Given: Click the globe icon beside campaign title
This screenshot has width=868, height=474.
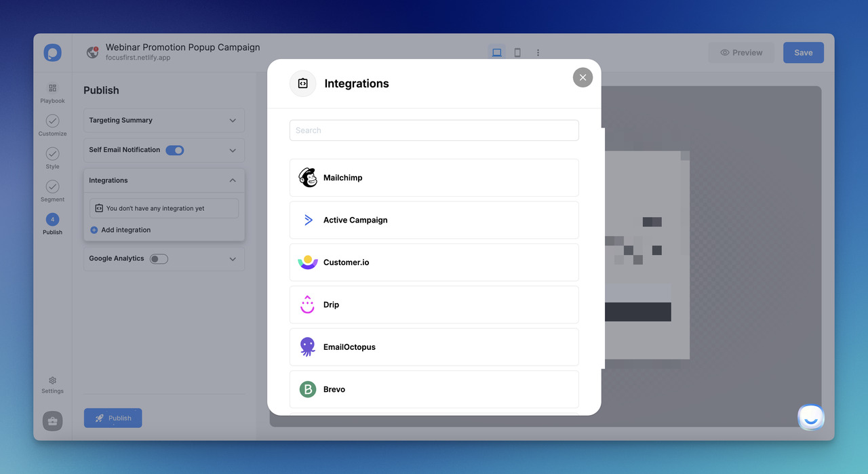Looking at the screenshot, I should [x=93, y=52].
